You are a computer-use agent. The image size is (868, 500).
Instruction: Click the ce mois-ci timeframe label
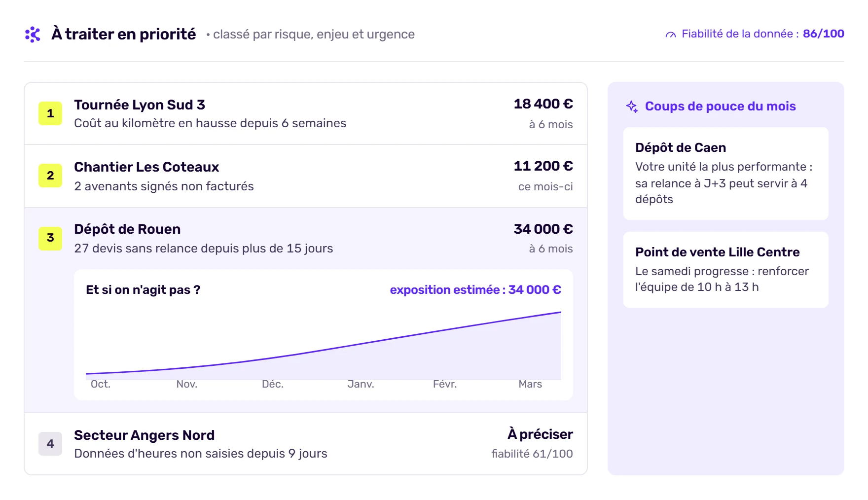[x=545, y=187]
